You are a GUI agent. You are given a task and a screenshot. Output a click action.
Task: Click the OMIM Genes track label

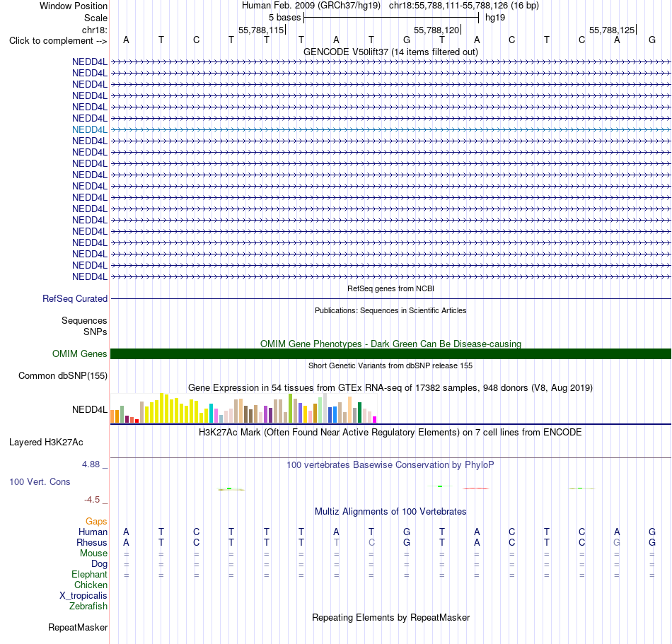79,353
